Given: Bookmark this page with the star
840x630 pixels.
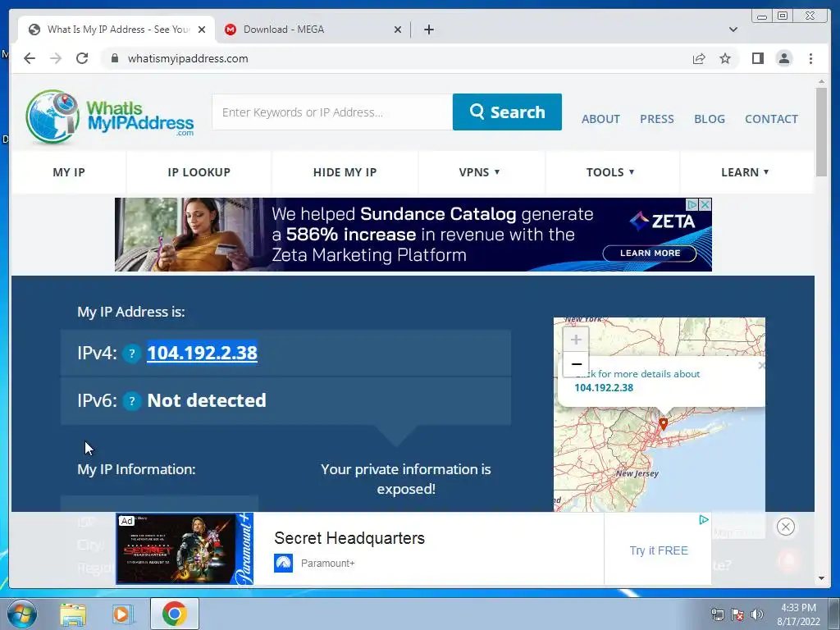Looking at the screenshot, I should click(x=725, y=58).
